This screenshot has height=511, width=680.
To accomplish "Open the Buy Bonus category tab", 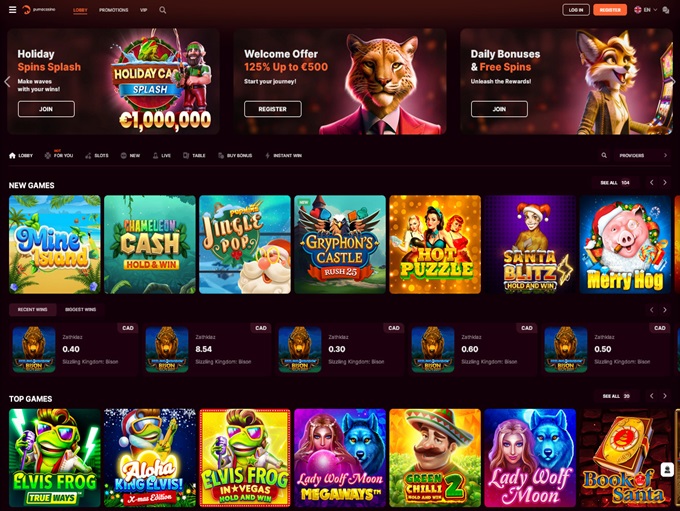I will 235,155.
